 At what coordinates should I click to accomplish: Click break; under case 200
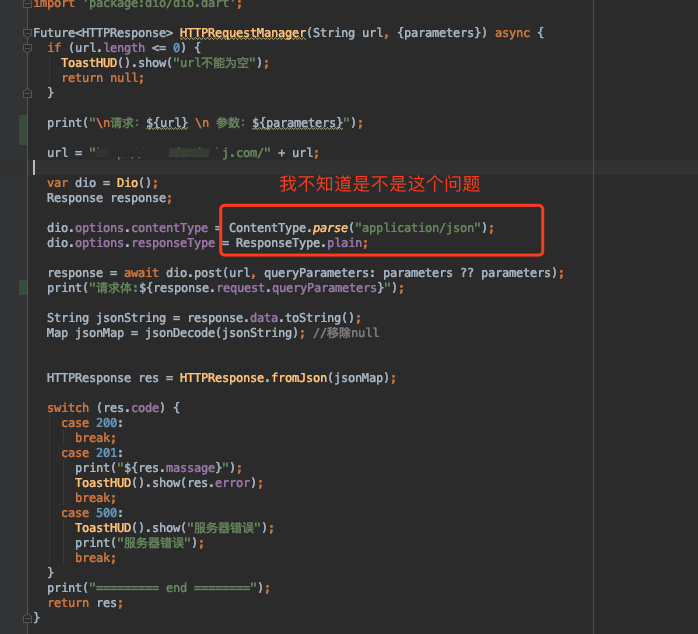point(96,438)
